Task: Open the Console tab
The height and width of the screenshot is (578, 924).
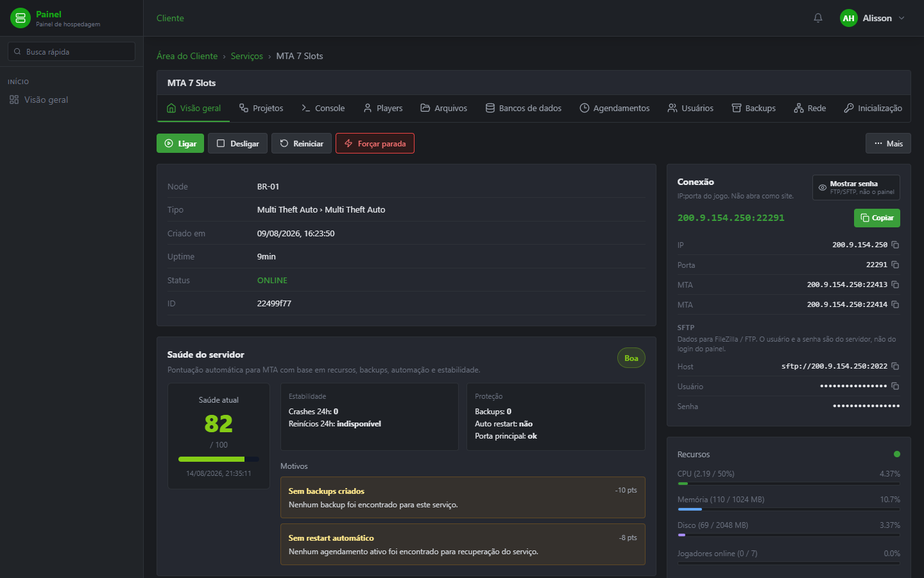Action: [x=323, y=108]
